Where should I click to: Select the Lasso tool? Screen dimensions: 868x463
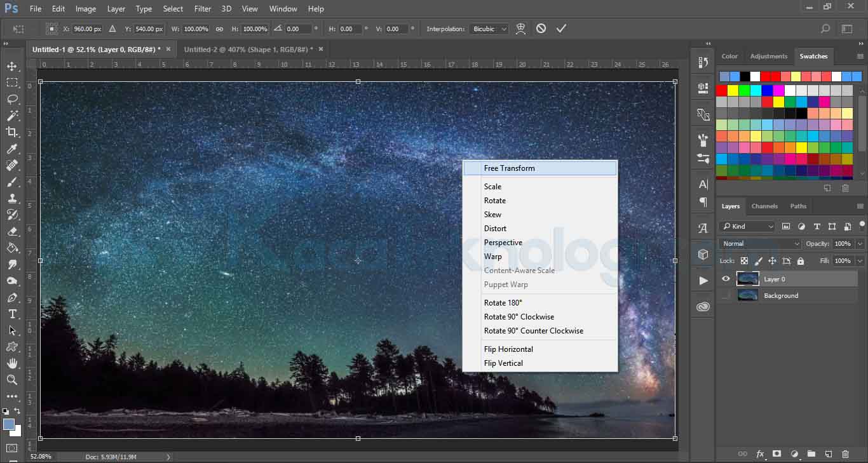(x=12, y=99)
